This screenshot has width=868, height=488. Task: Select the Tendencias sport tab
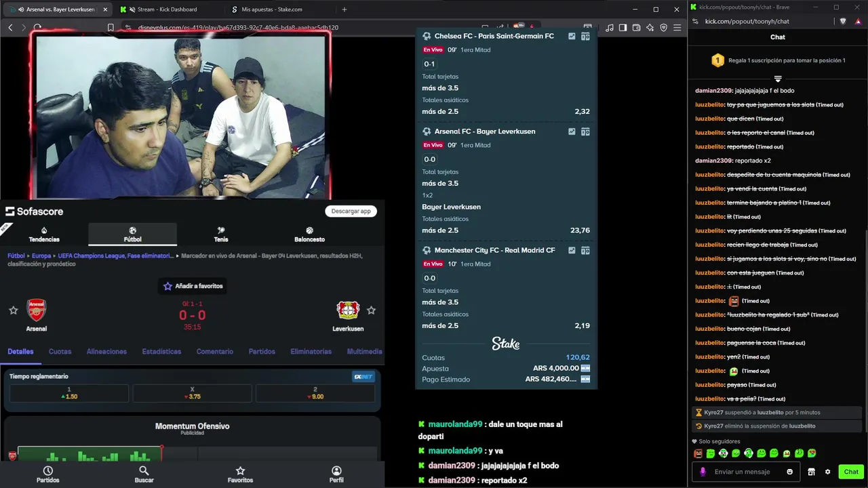tap(44, 235)
